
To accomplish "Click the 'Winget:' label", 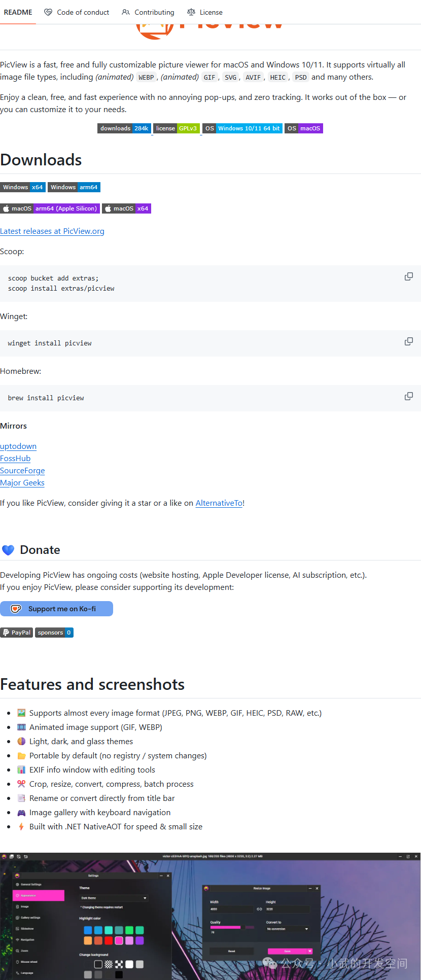I will [x=14, y=316].
